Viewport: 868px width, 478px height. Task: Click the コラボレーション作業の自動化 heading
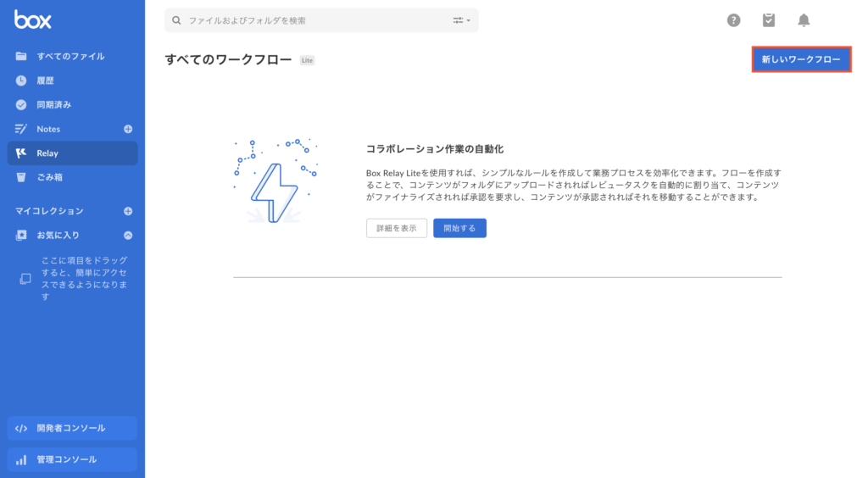(435, 149)
